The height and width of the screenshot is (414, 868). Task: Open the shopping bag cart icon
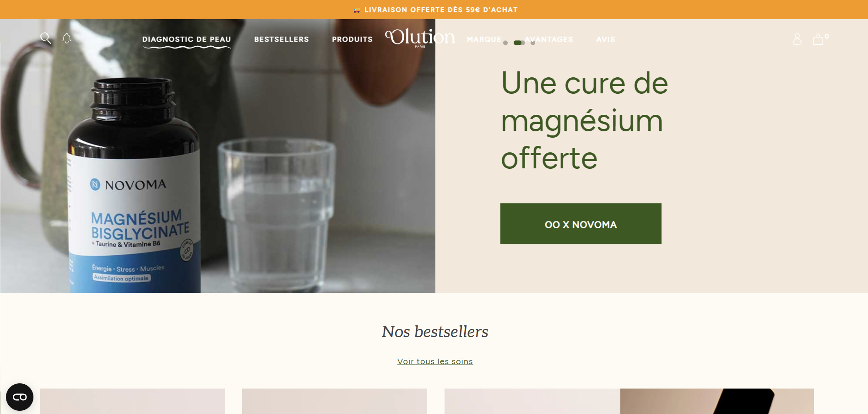818,39
